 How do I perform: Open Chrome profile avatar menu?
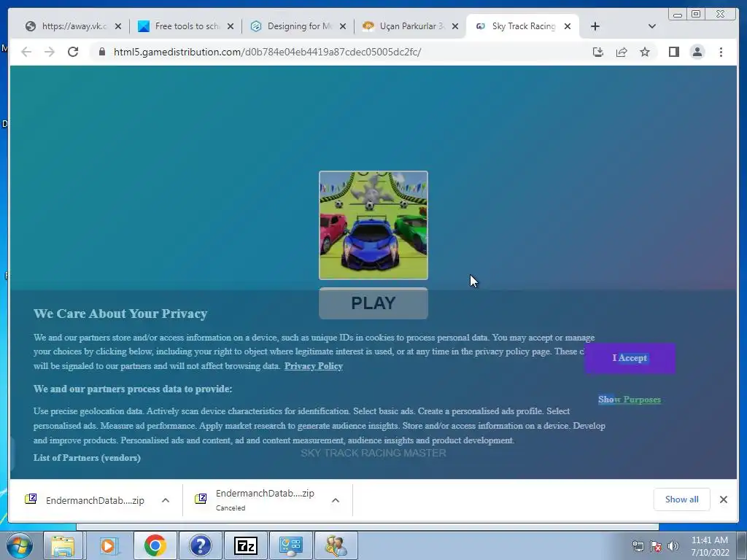pyautogui.click(x=697, y=52)
